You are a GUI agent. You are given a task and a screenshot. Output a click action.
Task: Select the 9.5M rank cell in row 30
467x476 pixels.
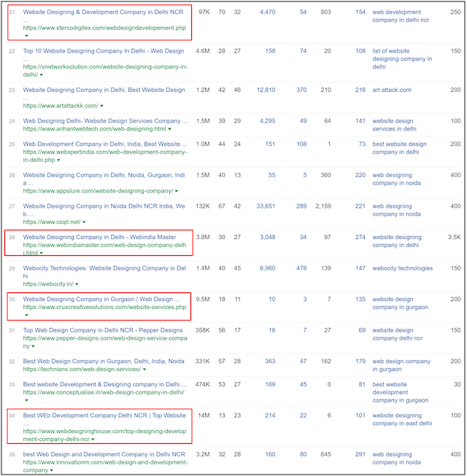coord(203,300)
